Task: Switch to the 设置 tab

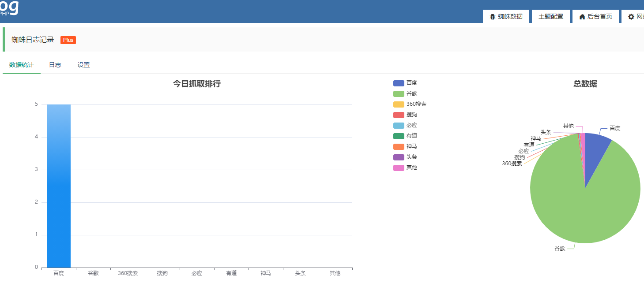Action: click(84, 65)
